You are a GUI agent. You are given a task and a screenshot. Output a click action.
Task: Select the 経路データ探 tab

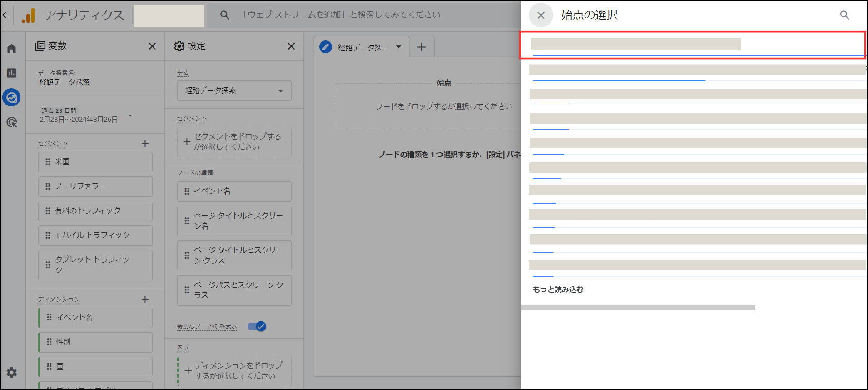[362, 47]
